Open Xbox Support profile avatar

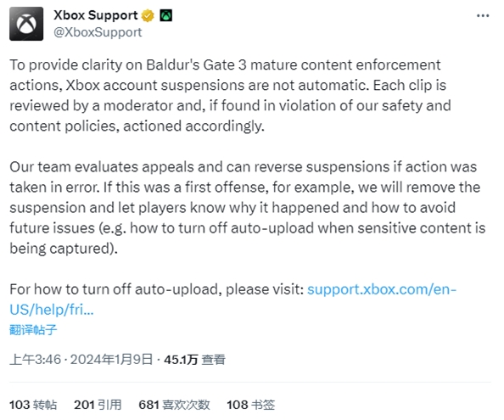[26, 24]
